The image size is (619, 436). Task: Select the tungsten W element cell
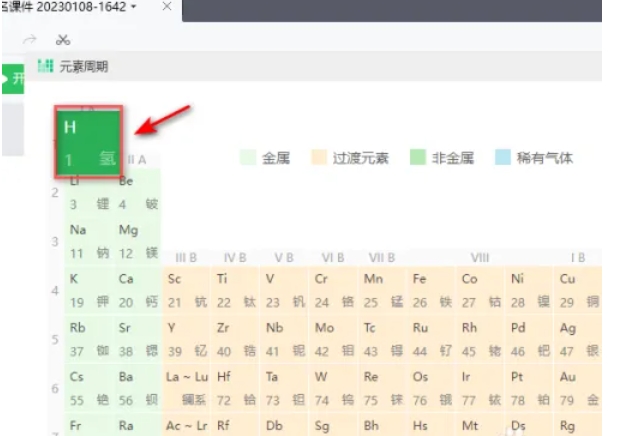coord(333,388)
